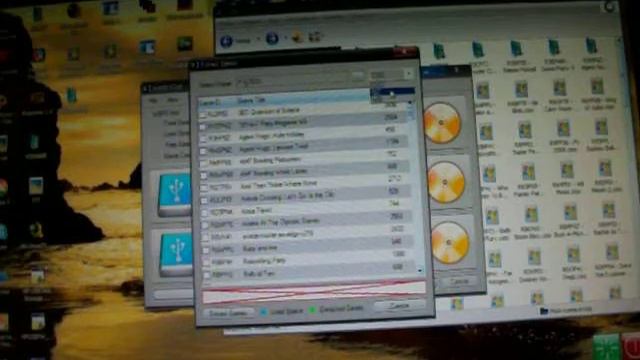Click the bottom orange disc icon
The width and height of the screenshot is (640, 360).
pyautogui.click(x=450, y=242)
